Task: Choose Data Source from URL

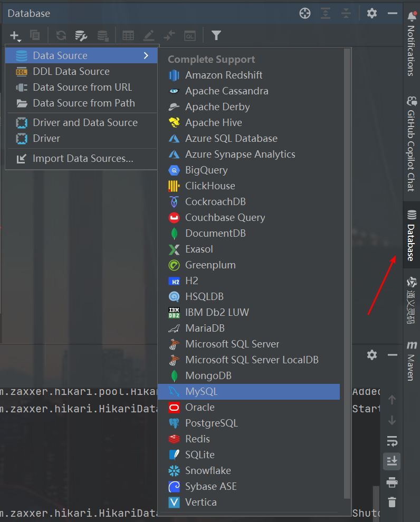Action: tap(81, 87)
